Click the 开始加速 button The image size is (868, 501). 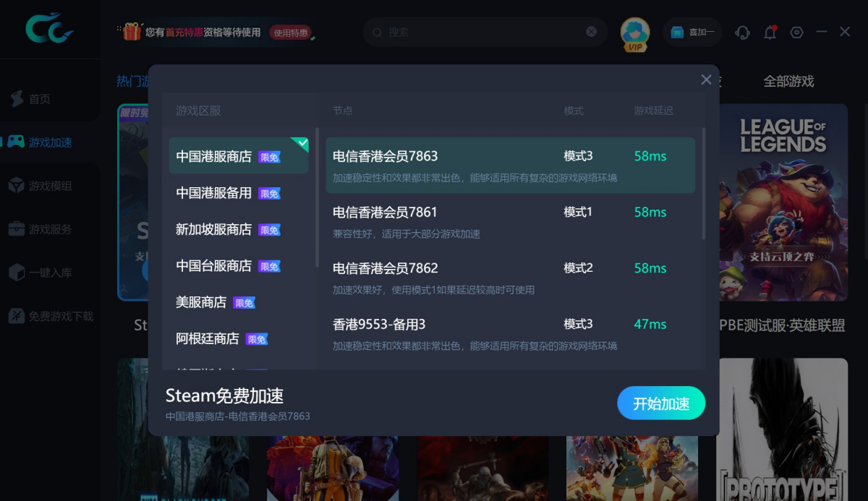point(661,403)
